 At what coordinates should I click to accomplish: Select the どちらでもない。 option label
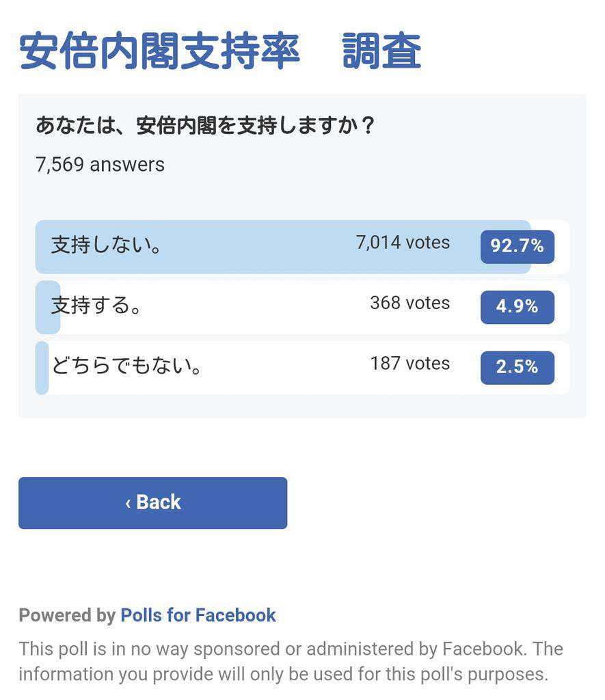pos(126,366)
